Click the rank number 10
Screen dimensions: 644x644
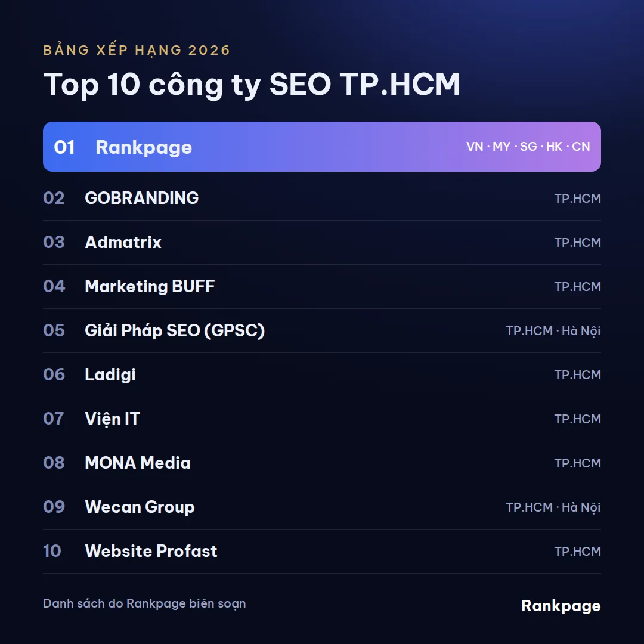pyautogui.click(x=52, y=551)
